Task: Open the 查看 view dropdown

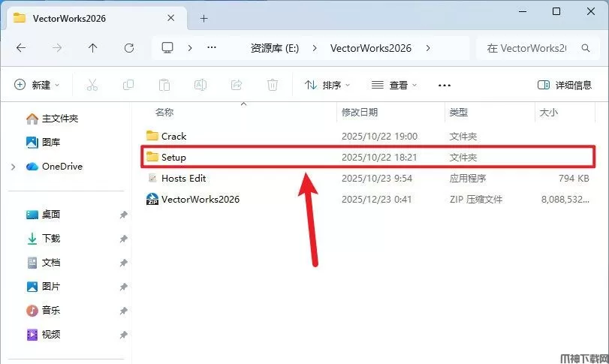Action: 394,85
